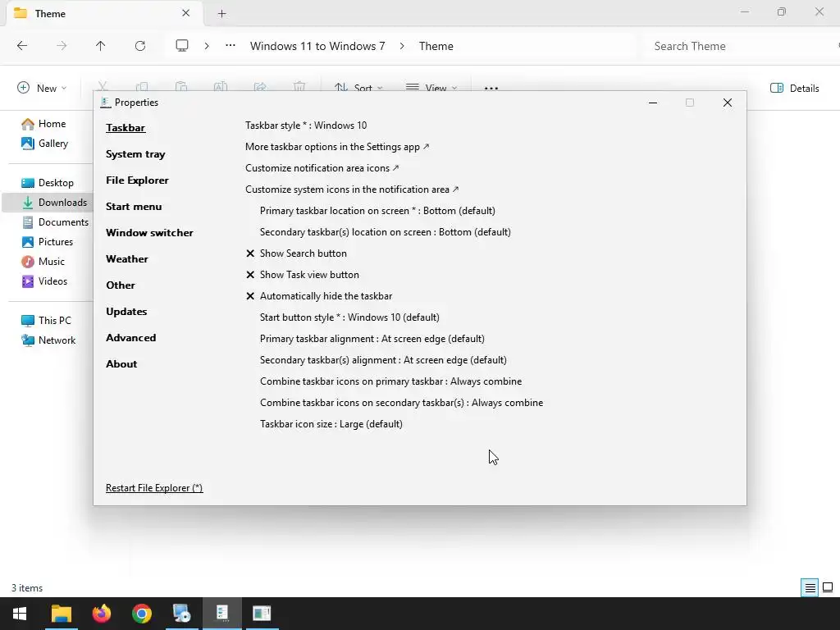The width and height of the screenshot is (840, 630).
Task: Change Primary taskbar location on screen
Action: click(377, 211)
